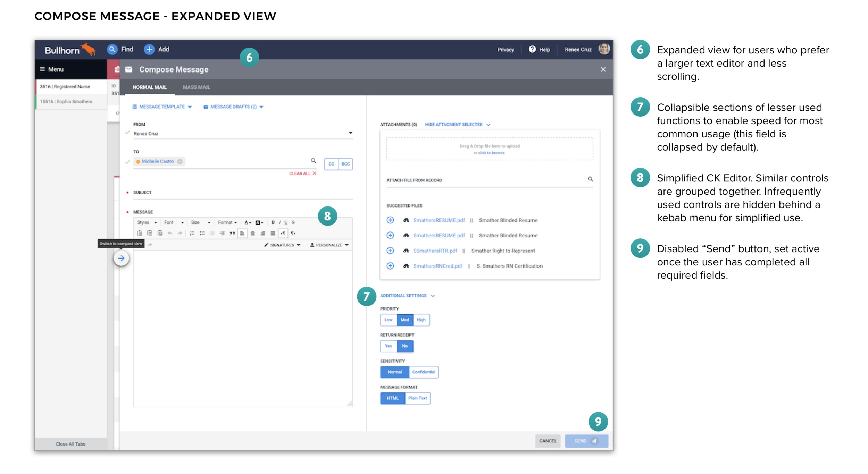Viewport: 868px width, 474px height.
Task: Click the search icon in the TO field
Action: [314, 161]
